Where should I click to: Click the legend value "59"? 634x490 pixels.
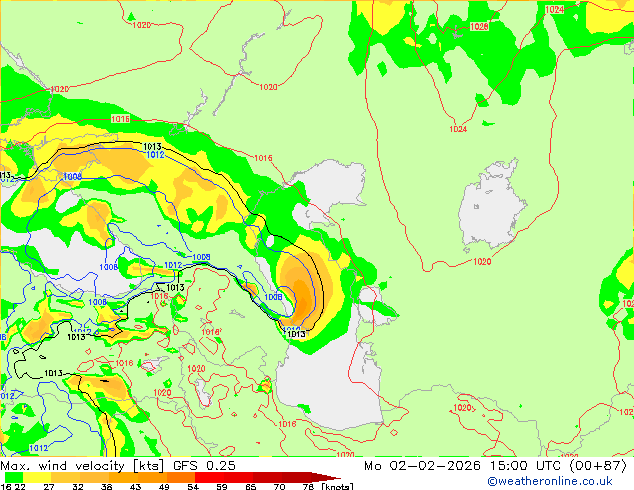coord(222,486)
